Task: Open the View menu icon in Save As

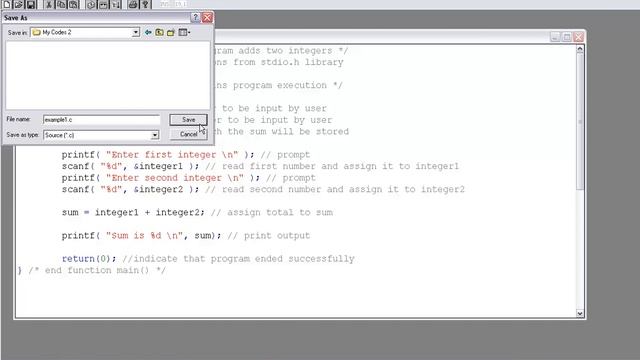Action: [184, 32]
